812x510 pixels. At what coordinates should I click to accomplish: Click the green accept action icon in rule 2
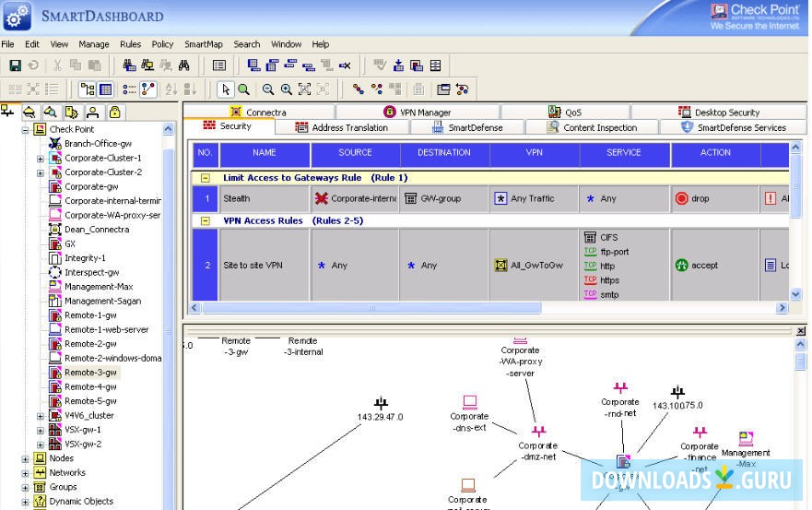(681, 266)
